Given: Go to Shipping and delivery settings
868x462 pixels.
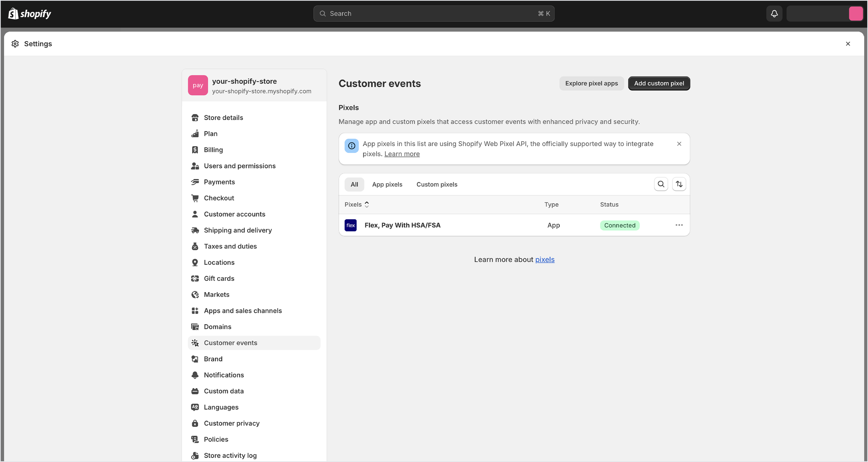Looking at the screenshot, I should (238, 230).
